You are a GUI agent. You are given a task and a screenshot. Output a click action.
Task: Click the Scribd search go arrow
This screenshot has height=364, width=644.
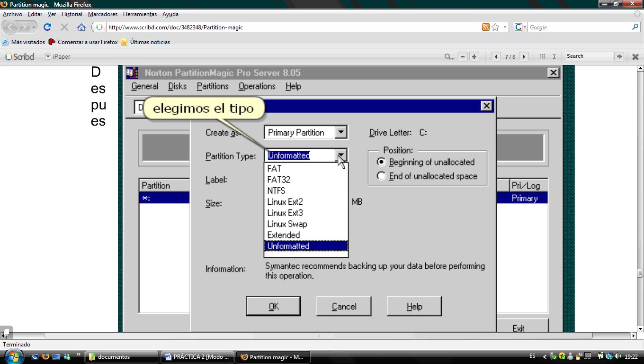619,56
